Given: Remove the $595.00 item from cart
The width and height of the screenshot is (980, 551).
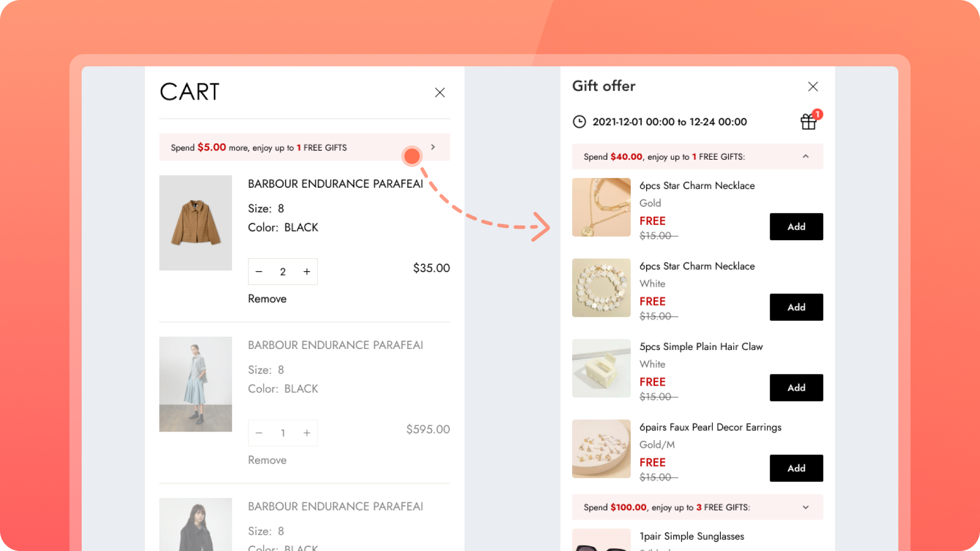Looking at the screenshot, I should click(x=267, y=460).
